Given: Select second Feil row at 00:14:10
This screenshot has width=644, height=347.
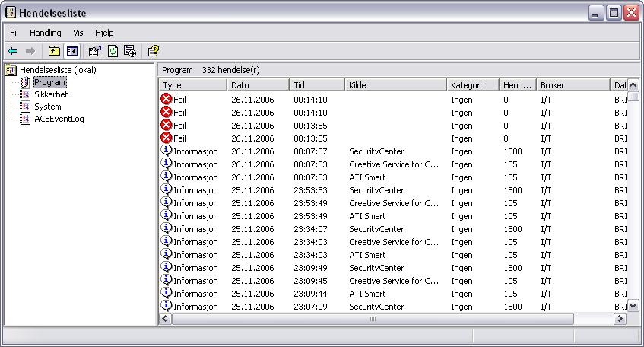Looking at the screenshot, I should tap(393, 113).
